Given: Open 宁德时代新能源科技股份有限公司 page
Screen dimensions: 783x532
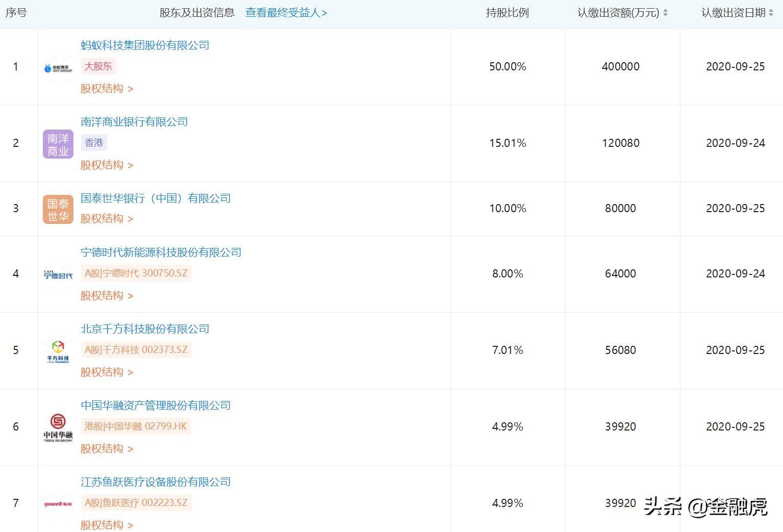Looking at the screenshot, I should point(161,252).
